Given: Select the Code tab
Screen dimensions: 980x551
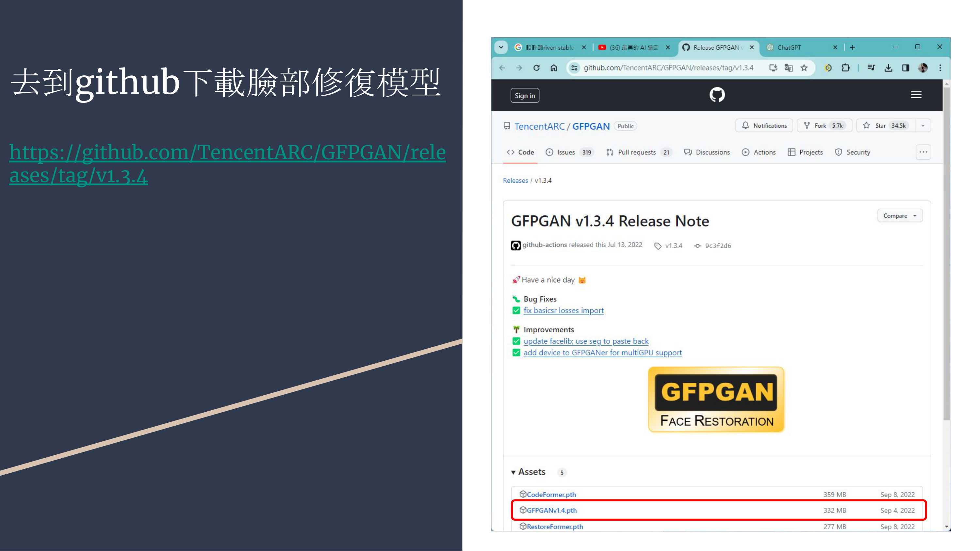Looking at the screenshot, I should coord(520,152).
